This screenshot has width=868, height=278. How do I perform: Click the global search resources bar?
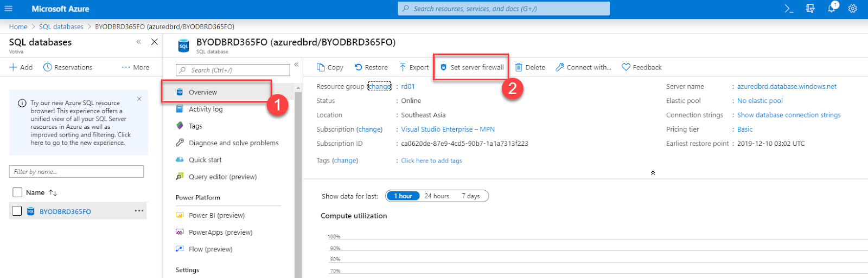click(x=504, y=9)
